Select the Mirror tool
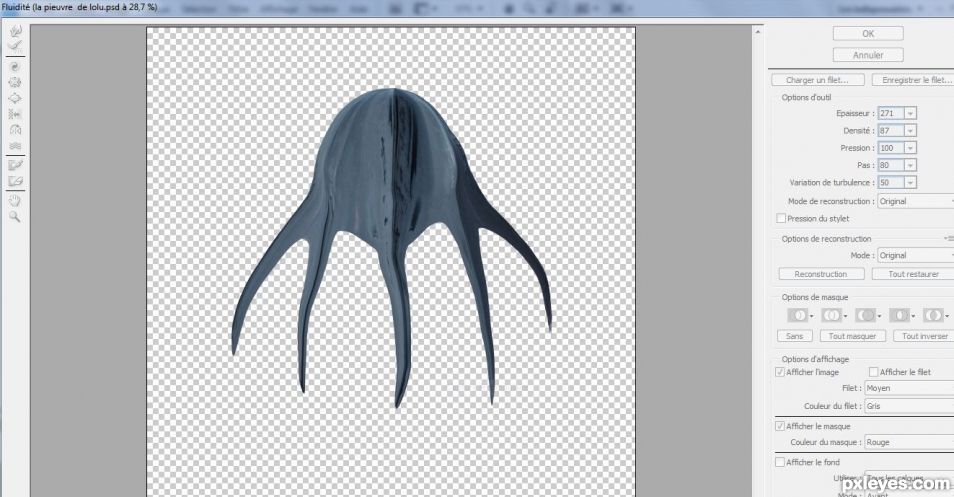This screenshot has width=954, height=497. click(15, 130)
